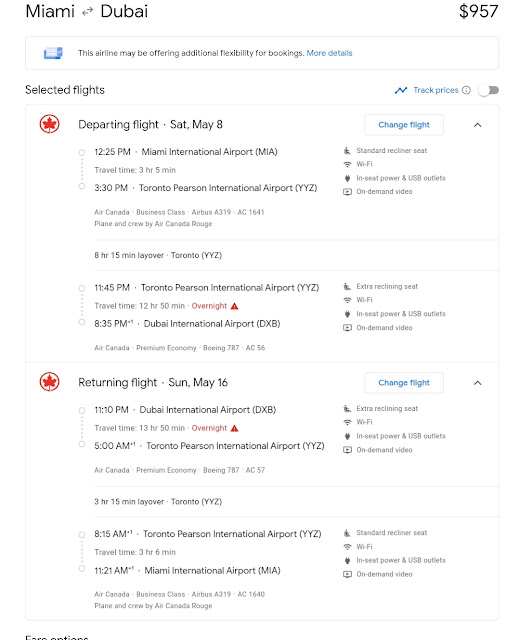Click the Extra reclining seat icon for AC 56
520x640 pixels.
[347, 287]
